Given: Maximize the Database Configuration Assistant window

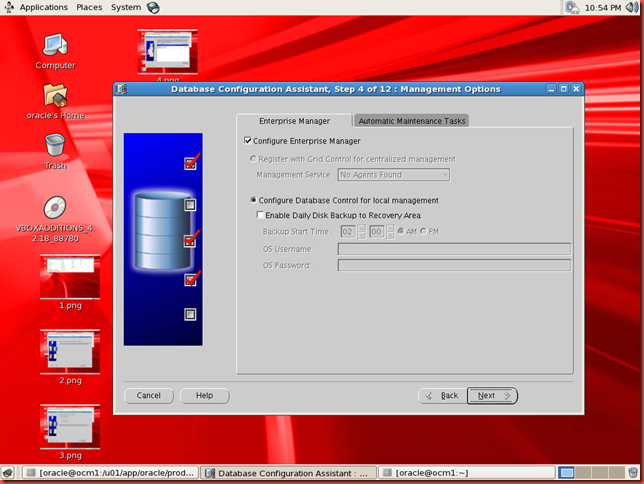Looking at the screenshot, I should tap(564, 89).
